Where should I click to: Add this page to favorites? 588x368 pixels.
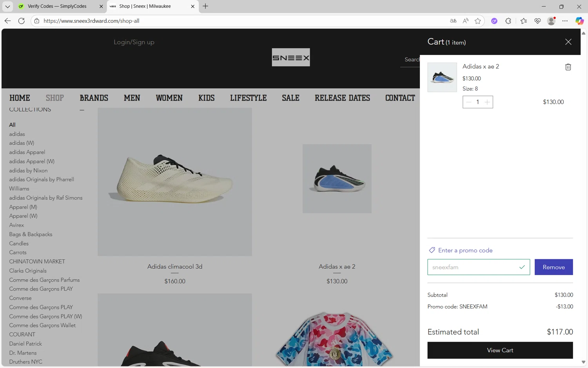477,21
